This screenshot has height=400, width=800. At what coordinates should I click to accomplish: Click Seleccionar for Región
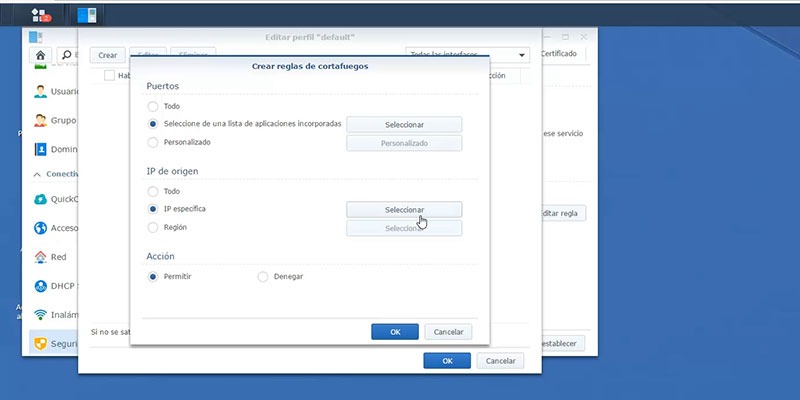(404, 228)
